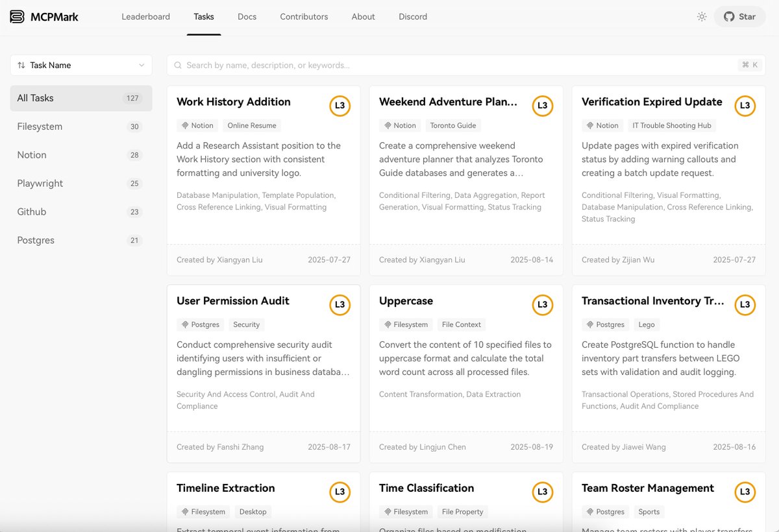Click the Postgres tag on User Permission Audit
This screenshot has height=532, width=779.
click(x=201, y=324)
